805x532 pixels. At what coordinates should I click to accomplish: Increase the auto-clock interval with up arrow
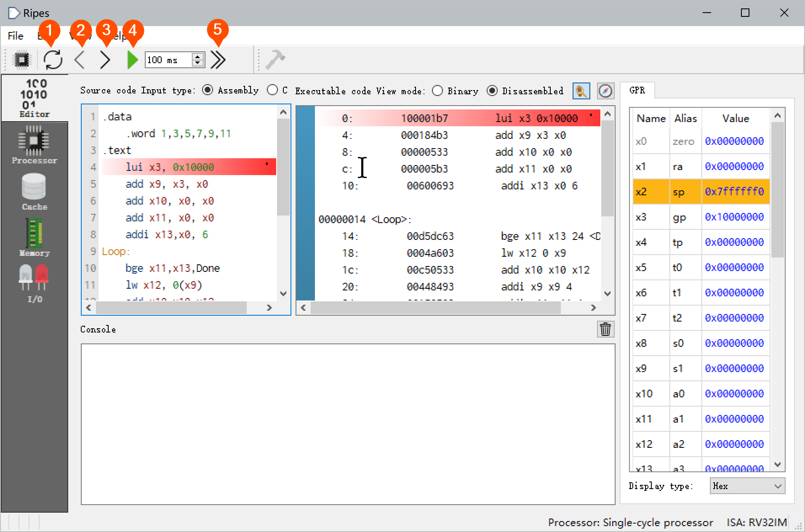[x=197, y=56]
